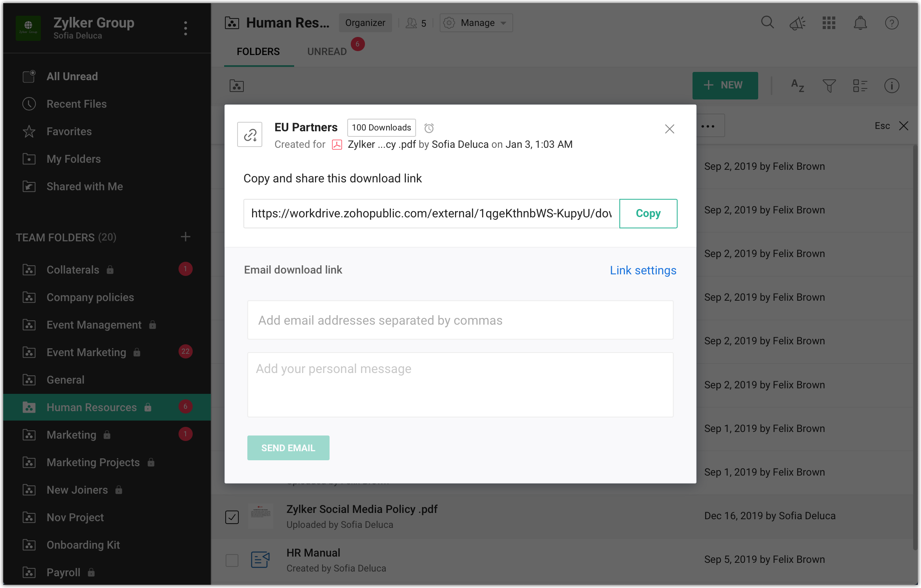Click the search magnifier icon

click(767, 23)
